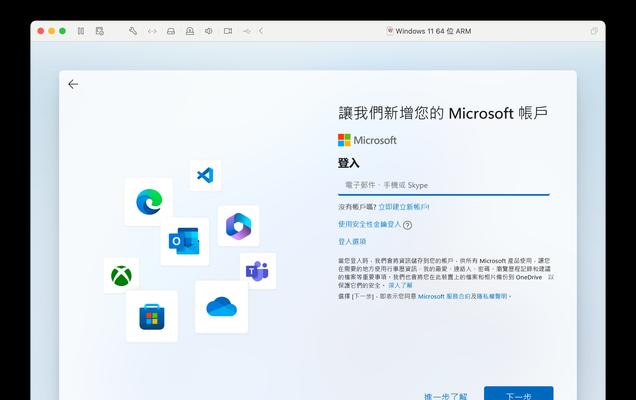Open the hard disk icon in toolbar
Screen dimensions: 636x400
coord(171,31)
